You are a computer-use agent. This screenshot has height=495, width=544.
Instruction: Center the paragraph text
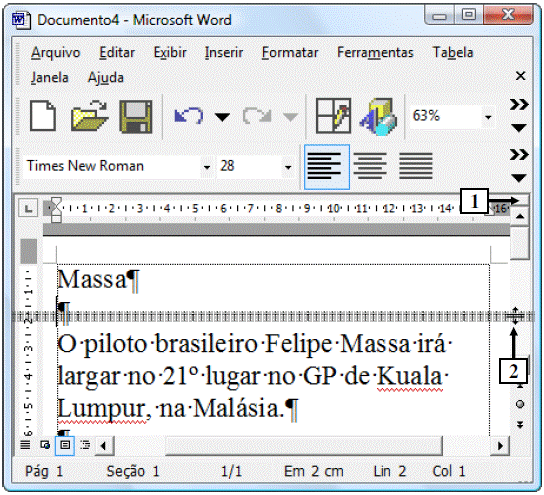[x=370, y=166]
